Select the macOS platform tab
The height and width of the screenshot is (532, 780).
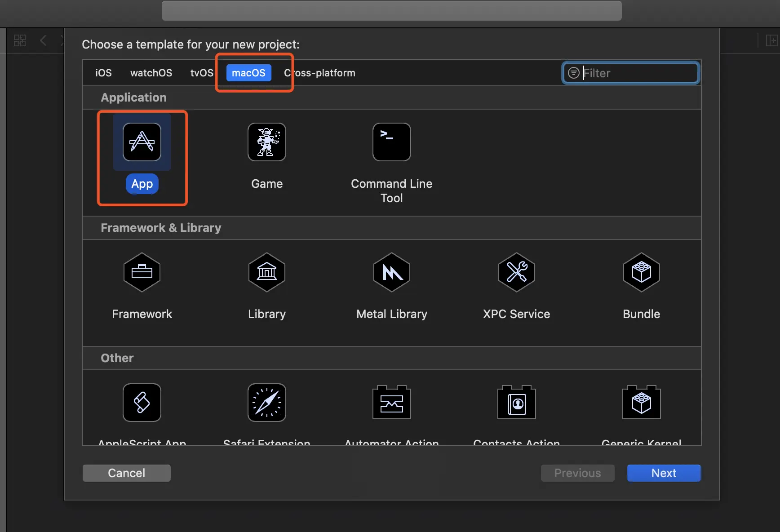(248, 73)
